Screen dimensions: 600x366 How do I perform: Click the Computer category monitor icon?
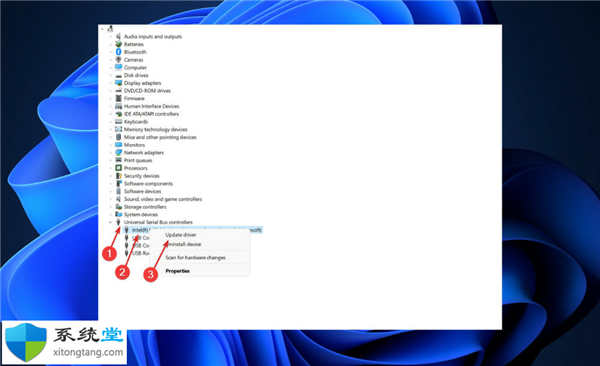(x=119, y=67)
